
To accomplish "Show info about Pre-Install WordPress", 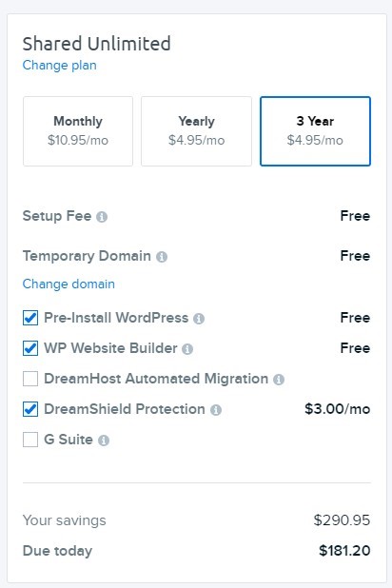I will coord(199,319).
